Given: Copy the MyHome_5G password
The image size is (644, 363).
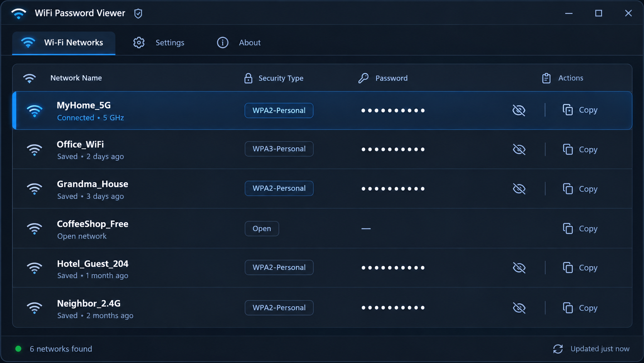Looking at the screenshot, I should point(580,110).
